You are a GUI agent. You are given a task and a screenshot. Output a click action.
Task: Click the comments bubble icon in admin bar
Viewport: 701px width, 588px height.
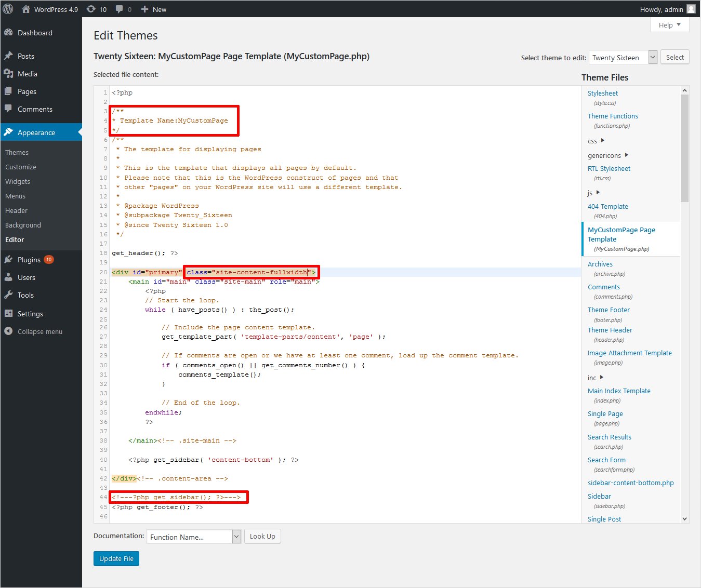click(x=120, y=9)
